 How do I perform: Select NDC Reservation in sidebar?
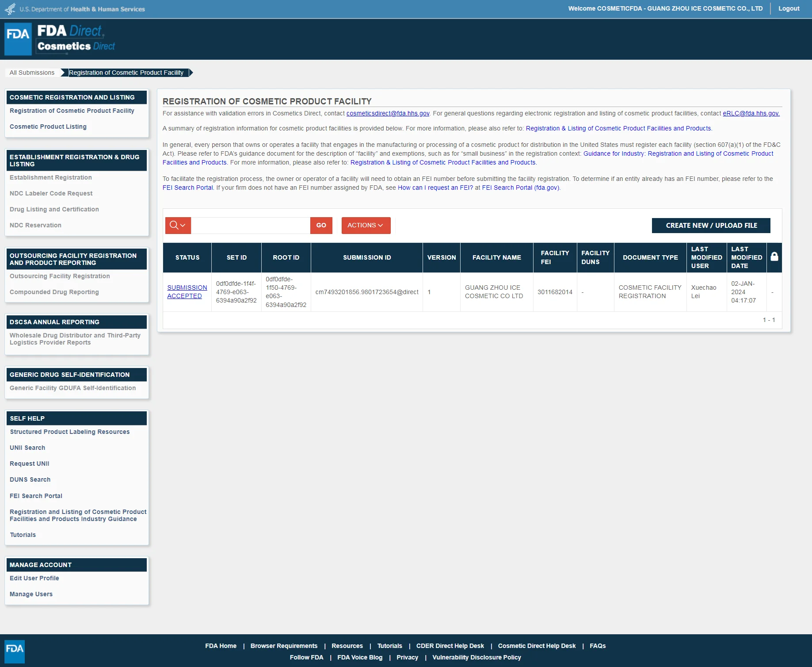tap(35, 225)
